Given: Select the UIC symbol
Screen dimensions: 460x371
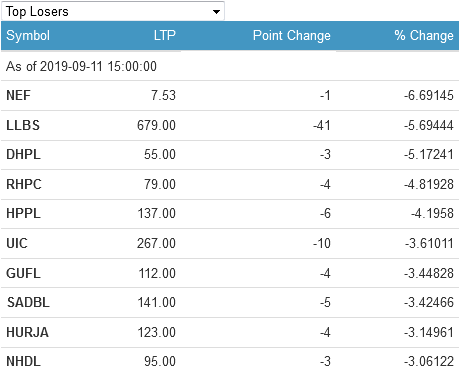Looking at the screenshot, I should click(17, 243).
